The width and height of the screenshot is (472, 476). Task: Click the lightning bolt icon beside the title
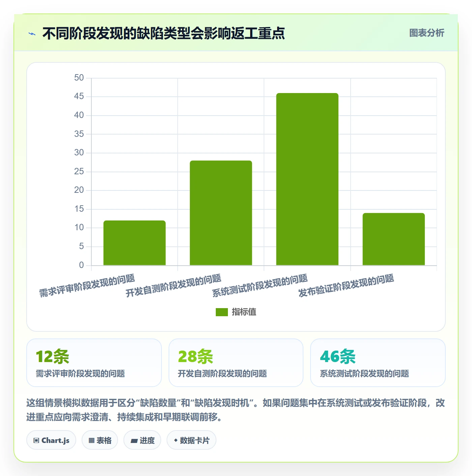(32, 34)
